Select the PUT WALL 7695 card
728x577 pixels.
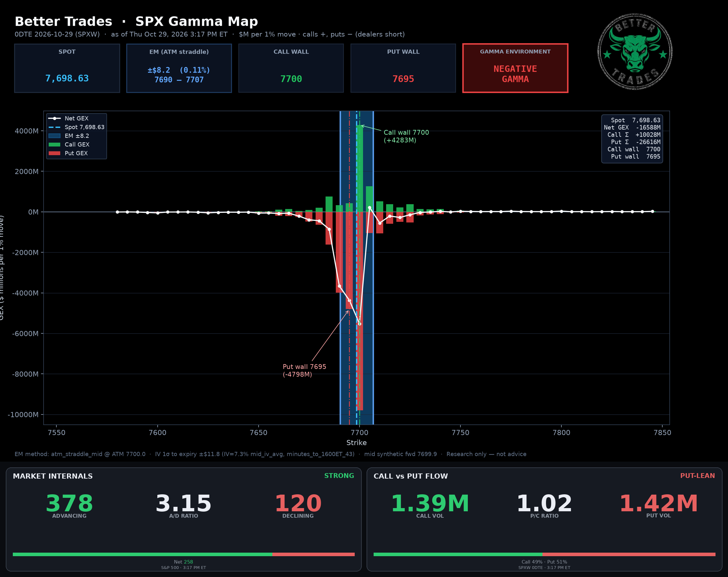(403, 68)
